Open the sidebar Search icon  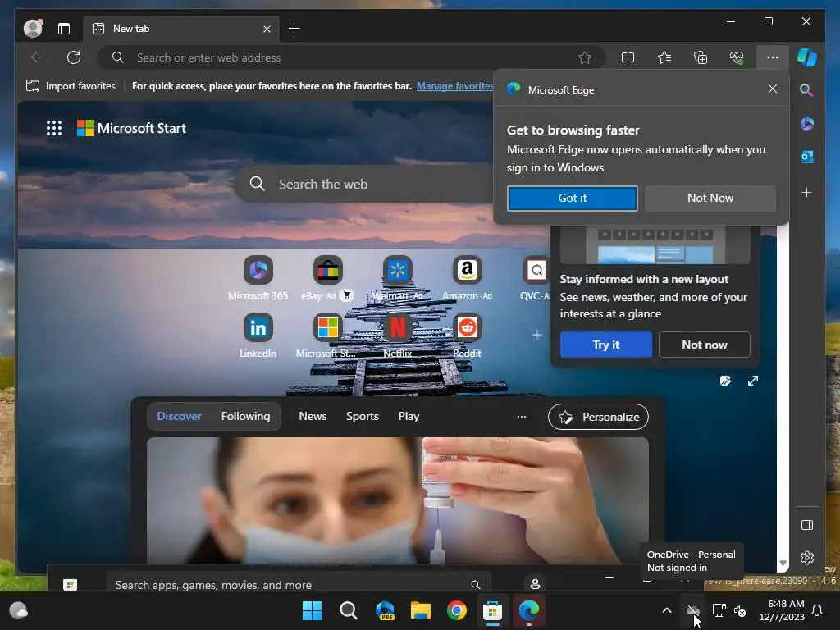tap(807, 90)
